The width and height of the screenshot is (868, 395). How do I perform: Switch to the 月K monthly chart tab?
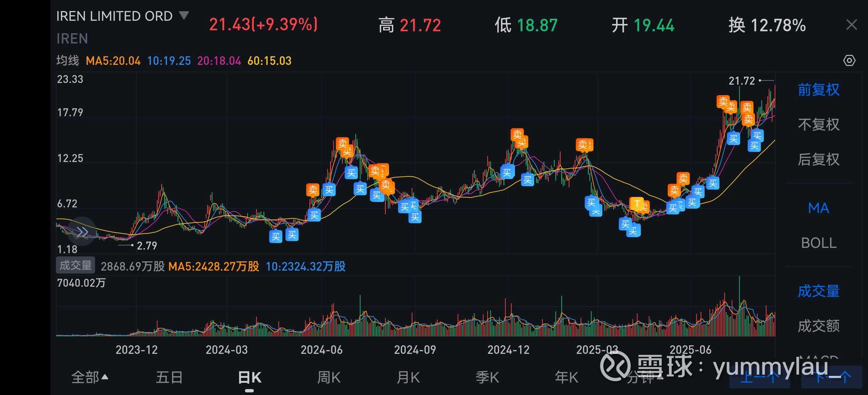click(408, 377)
